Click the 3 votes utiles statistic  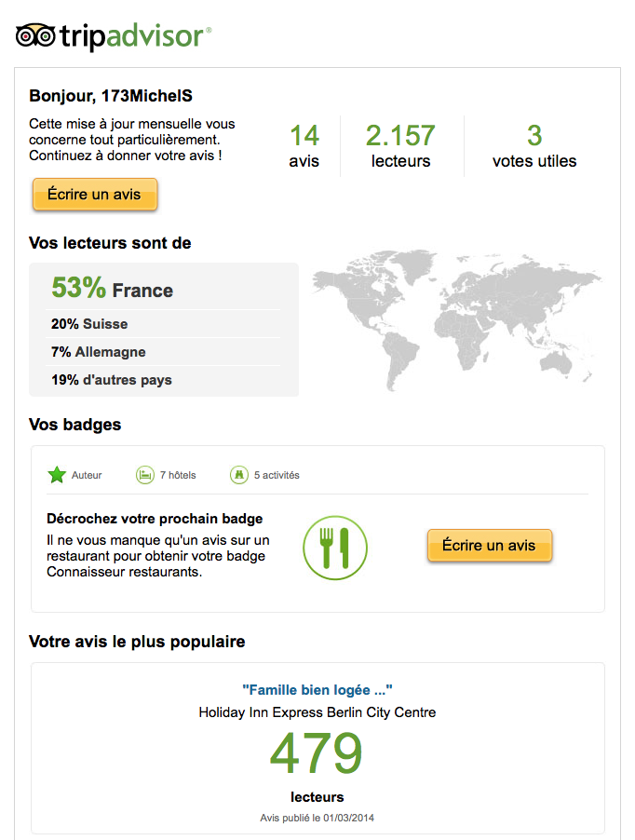[x=534, y=146]
